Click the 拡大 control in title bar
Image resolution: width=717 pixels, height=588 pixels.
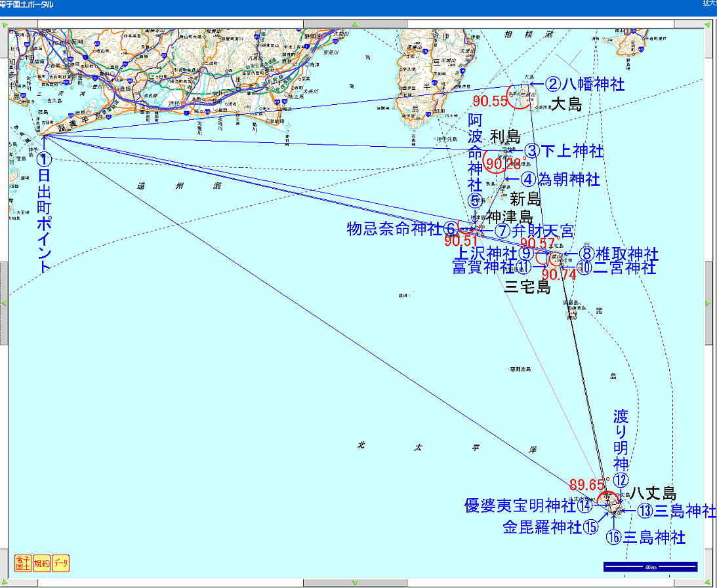tap(708, 3)
